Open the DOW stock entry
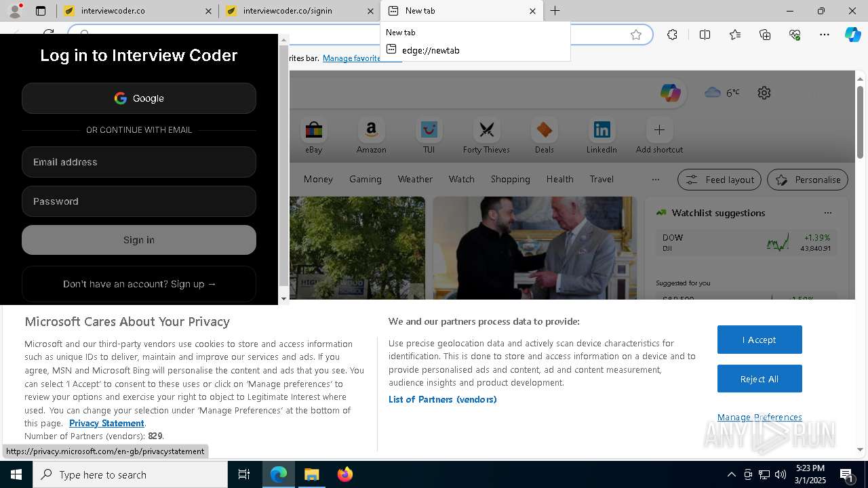 (x=746, y=243)
